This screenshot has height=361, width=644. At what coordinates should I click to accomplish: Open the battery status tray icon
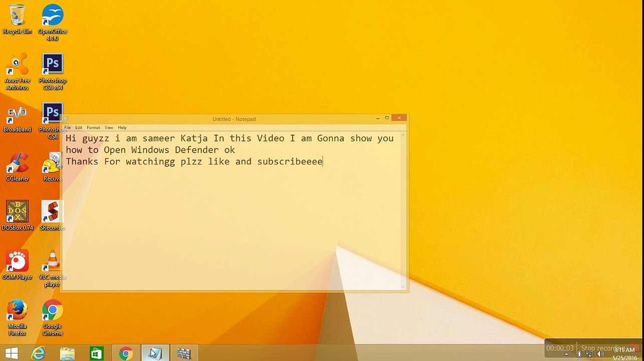(x=579, y=354)
